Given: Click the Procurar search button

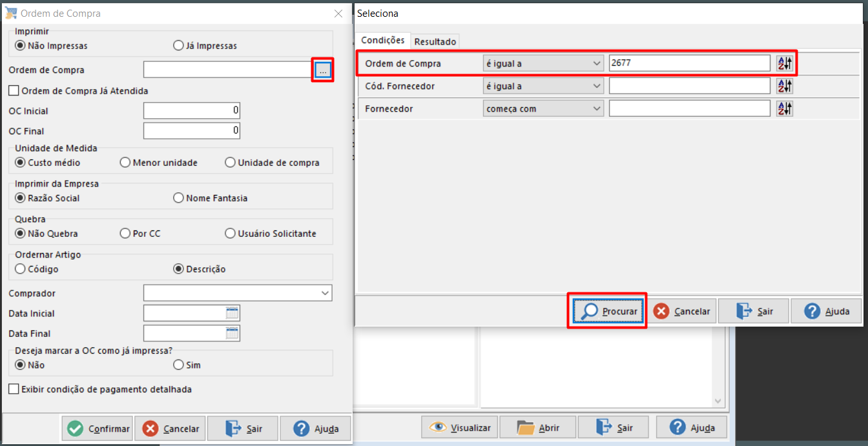Looking at the screenshot, I should pos(608,311).
